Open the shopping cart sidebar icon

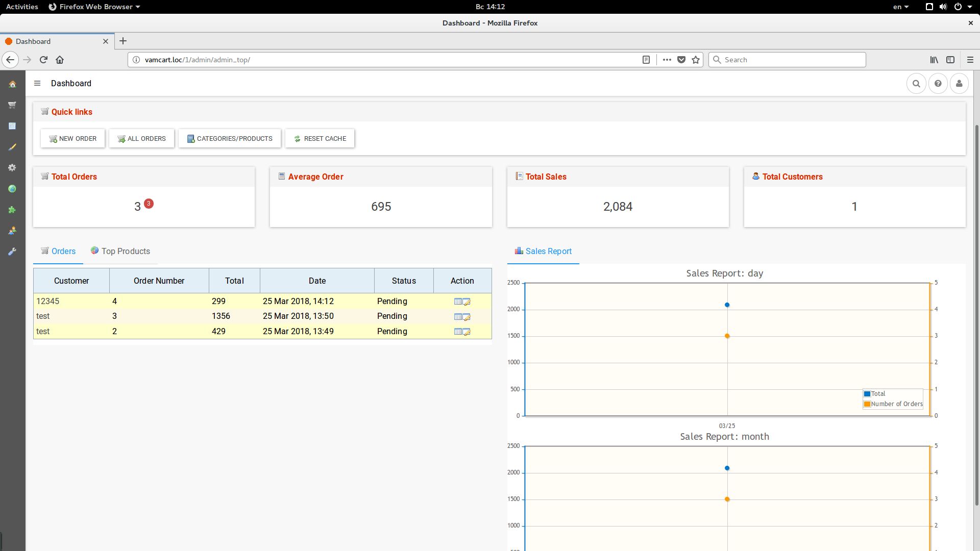click(x=12, y=105)
